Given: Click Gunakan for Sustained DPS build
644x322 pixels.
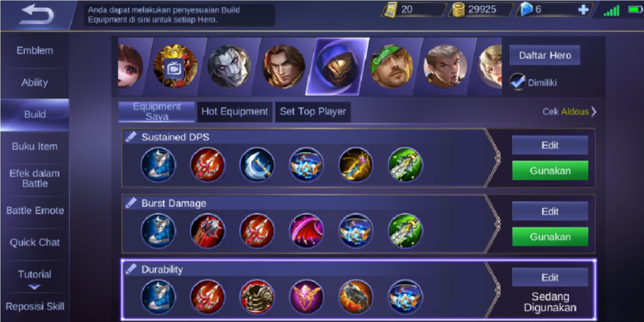Looking at the screenshot, I should coord(550,171).
